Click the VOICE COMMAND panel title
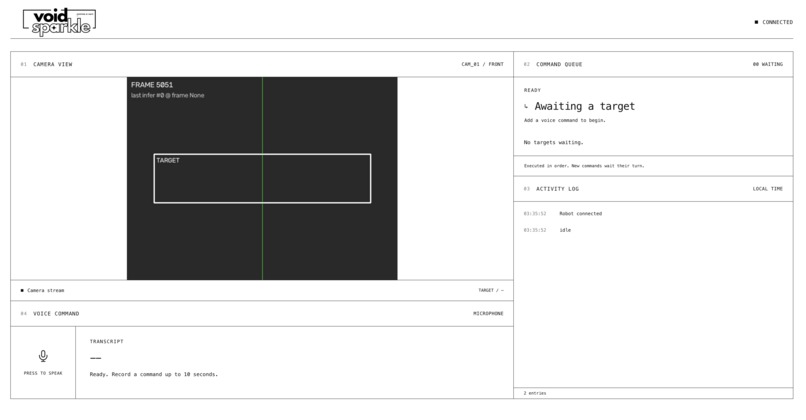Screen dimensions: 806x420 pos(56,314)
